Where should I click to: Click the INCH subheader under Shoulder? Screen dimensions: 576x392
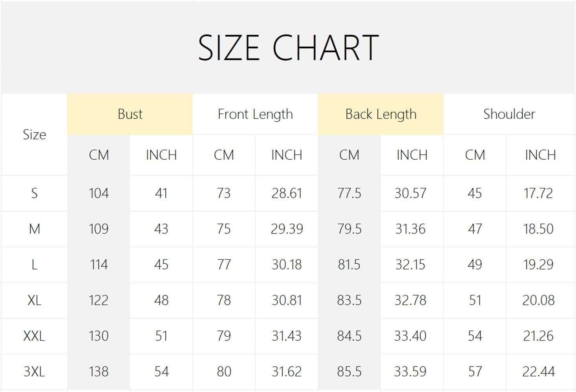pyautogui.click(x=540, y=155)
